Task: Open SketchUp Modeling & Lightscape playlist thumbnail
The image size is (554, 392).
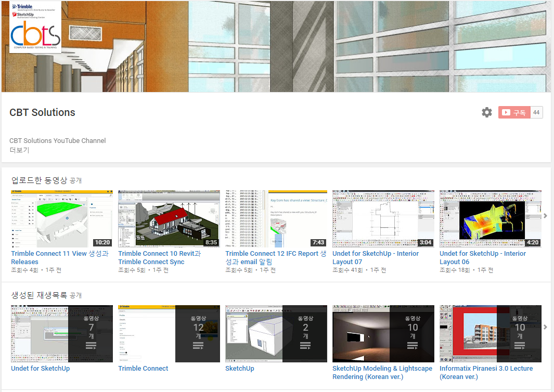Action: 383,334
